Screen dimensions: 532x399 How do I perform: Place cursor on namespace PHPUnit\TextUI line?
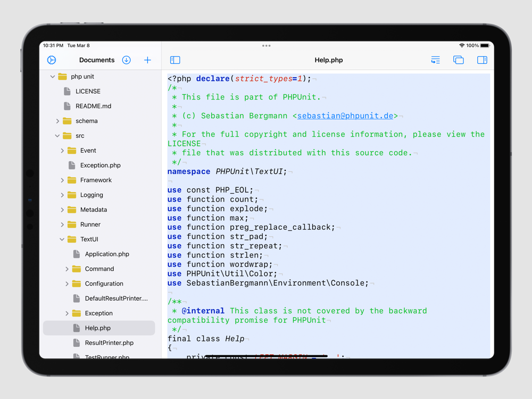tap(227, 172)
